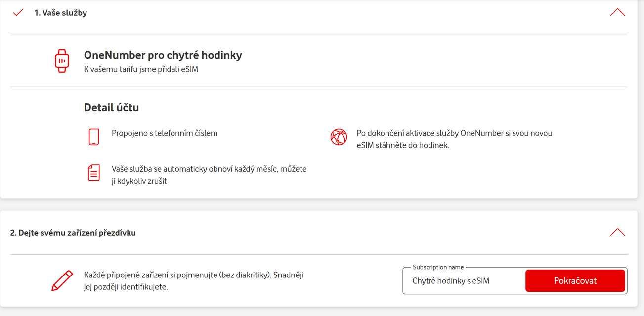
Task: Click 'Propojeno s telefonním číslem' text
Action: (165, 133)
